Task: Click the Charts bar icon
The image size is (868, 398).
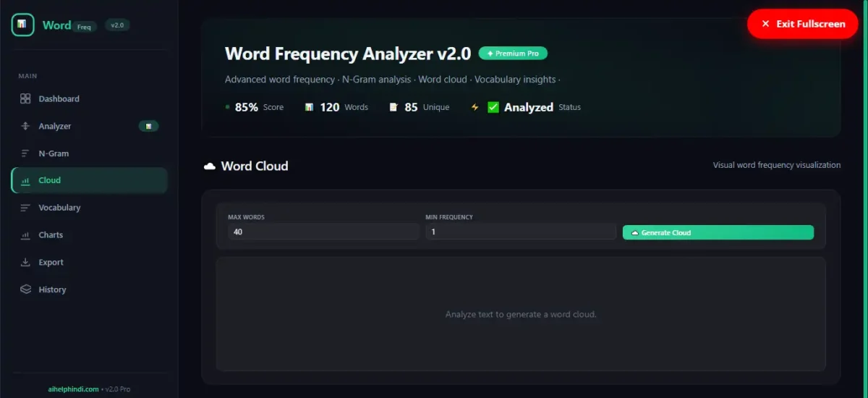Action: pos(25,235)
